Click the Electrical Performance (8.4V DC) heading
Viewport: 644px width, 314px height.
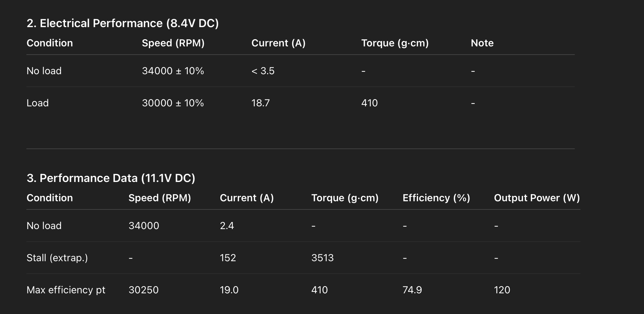click(x=122, y=24)
